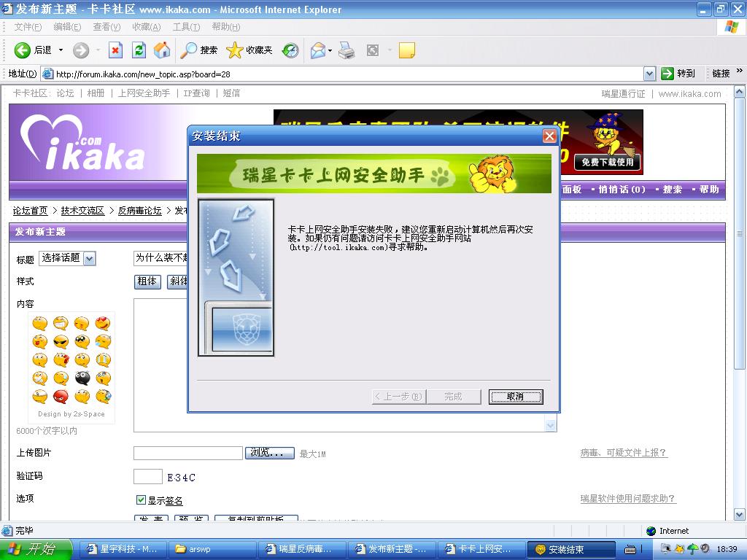Open the 反病毒论坛 breadcrumb link
The image size is (747, 560).
139,211
